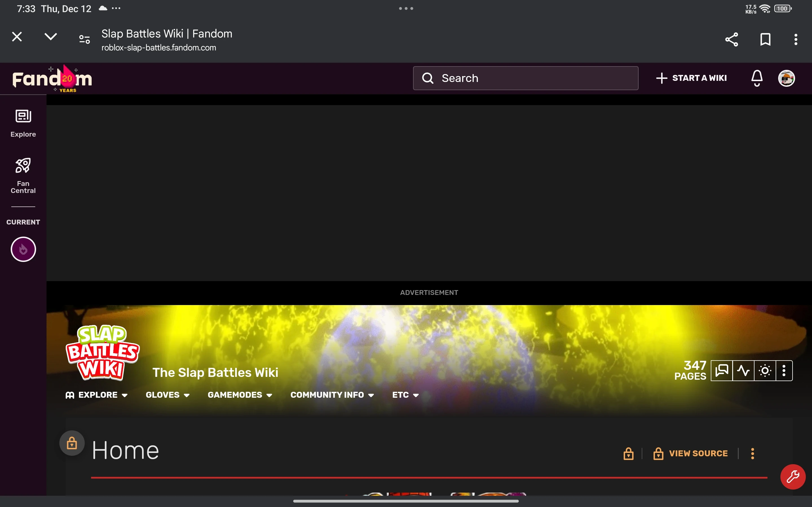The image size is (812, 507).
Task: Open the GAMEMODES dropdown menu
Action: pos(240,395)
